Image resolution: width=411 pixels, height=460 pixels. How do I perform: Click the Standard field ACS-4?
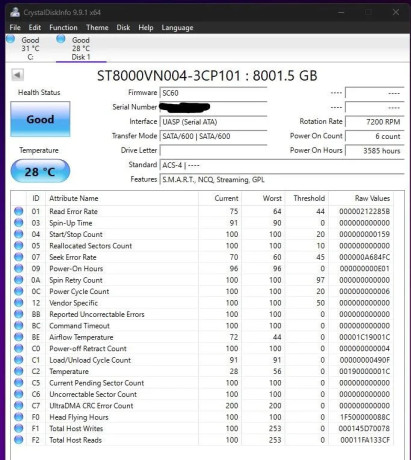[x=282, y=165]
